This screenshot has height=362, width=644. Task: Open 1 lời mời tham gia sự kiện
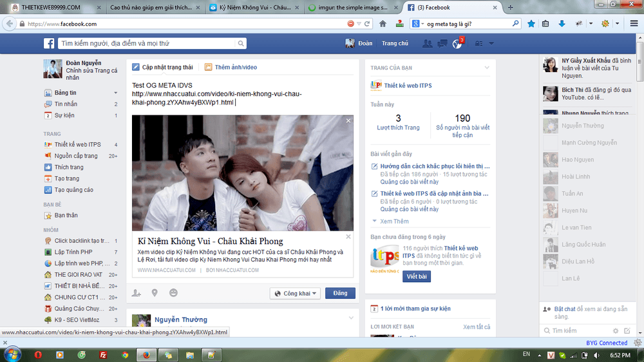(x=415, y=309)
